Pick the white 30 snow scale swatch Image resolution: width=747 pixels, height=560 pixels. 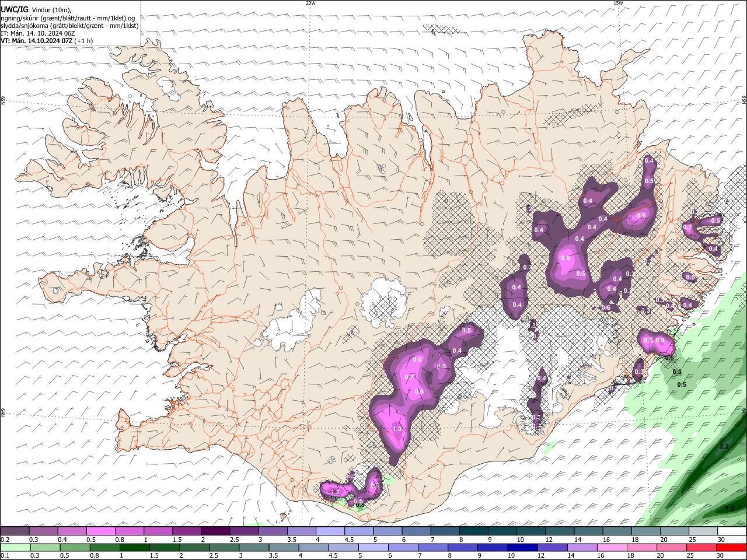click(731, 531)
